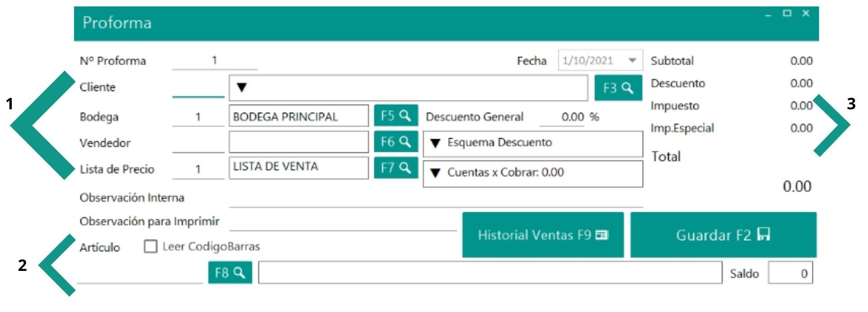Click the F7 price list search icon
Viewport: 868px width, 312px height.
(x=396, y=168)
